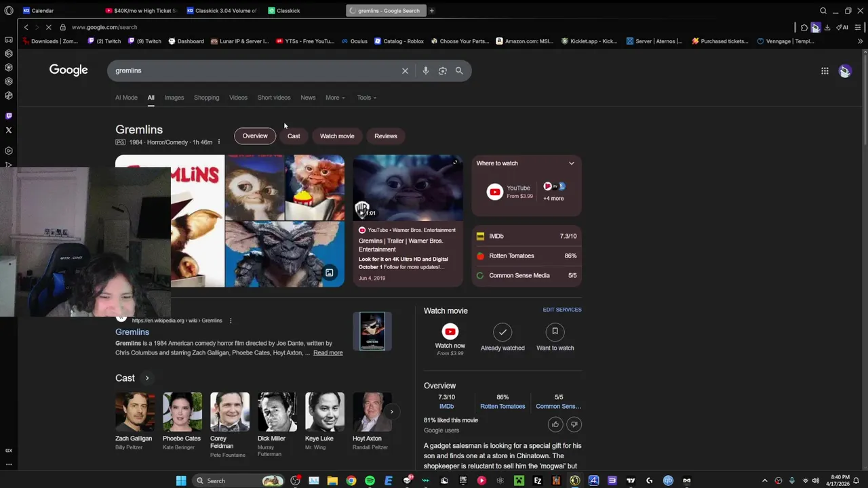Click the EDIT SERVICES link
The image size is (868, 488).
[562, 310]
